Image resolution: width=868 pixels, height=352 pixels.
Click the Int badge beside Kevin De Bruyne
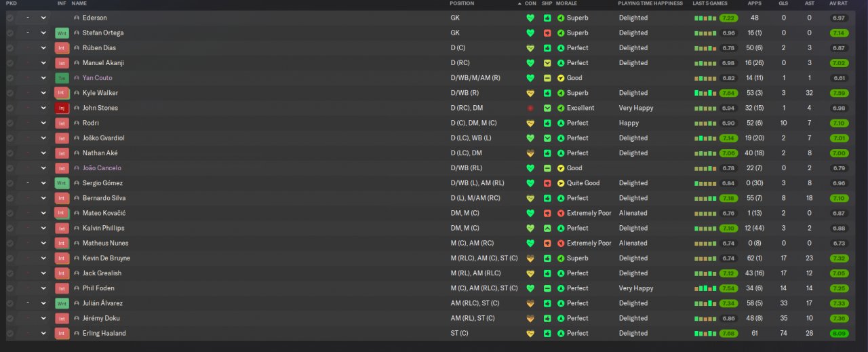[x=62, y=258]
